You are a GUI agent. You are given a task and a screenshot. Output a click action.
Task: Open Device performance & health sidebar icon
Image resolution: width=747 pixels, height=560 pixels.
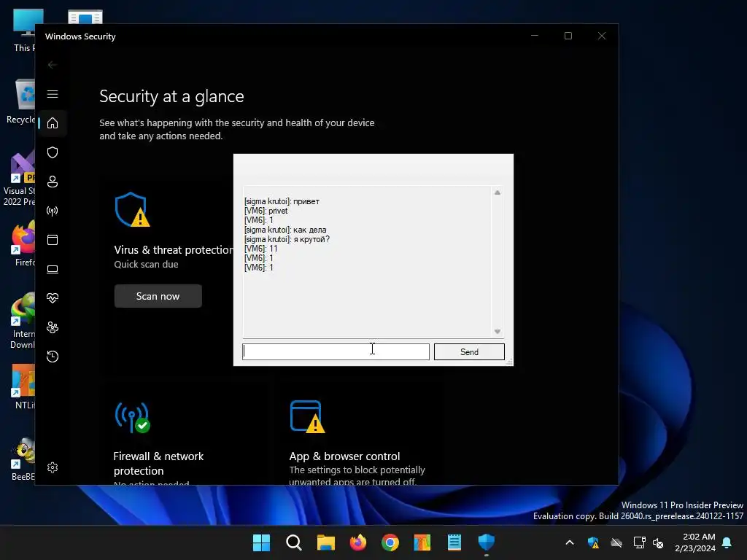coord(53,298)
